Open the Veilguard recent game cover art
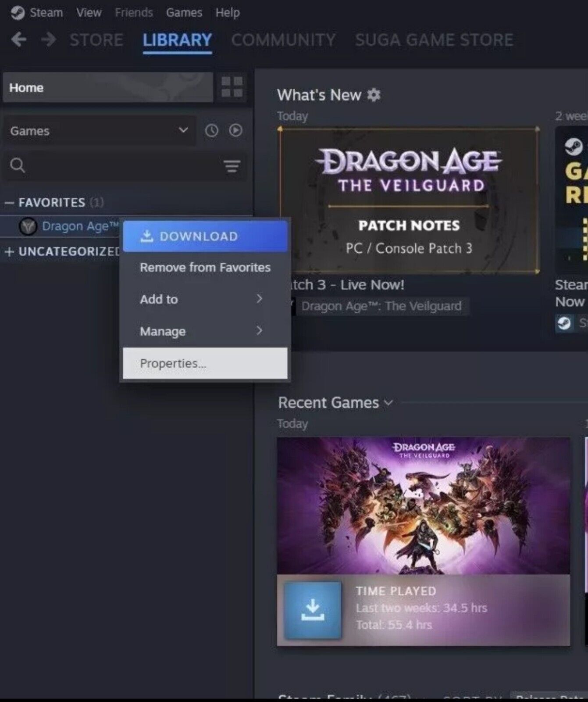The width and height of the screenshot is (588, 702). pos(424,505)
